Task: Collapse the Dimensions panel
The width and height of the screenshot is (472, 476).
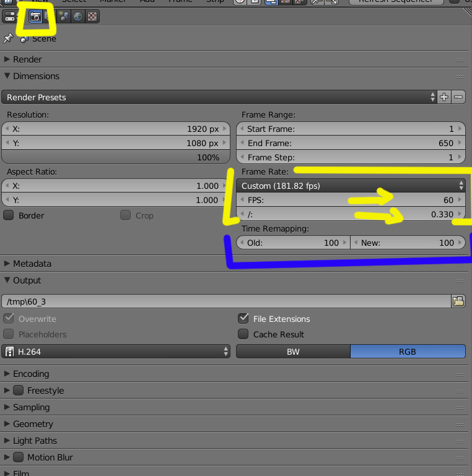Action: [7, 76]
